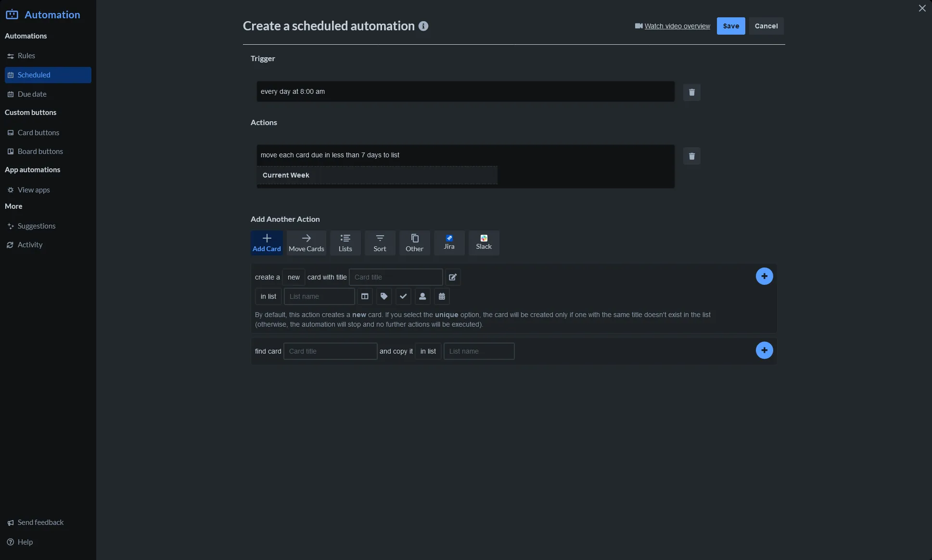
Task: Open the Watch video overview link
Action: [x=677, y=25]
